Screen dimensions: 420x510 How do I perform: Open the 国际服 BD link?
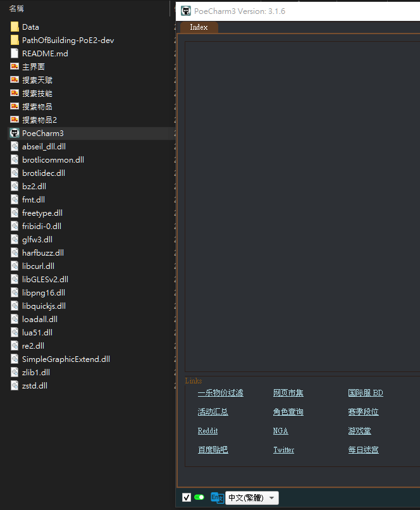click(x=365, y=393)
